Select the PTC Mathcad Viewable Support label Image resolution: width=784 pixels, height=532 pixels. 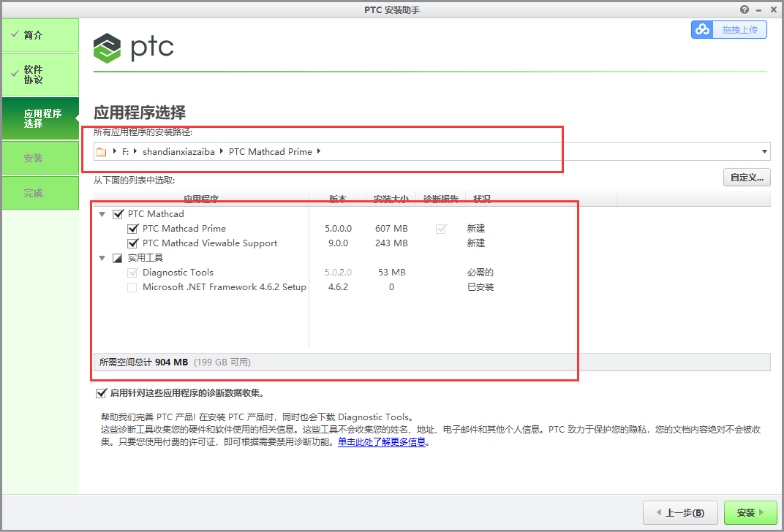[x=210, y=243]
